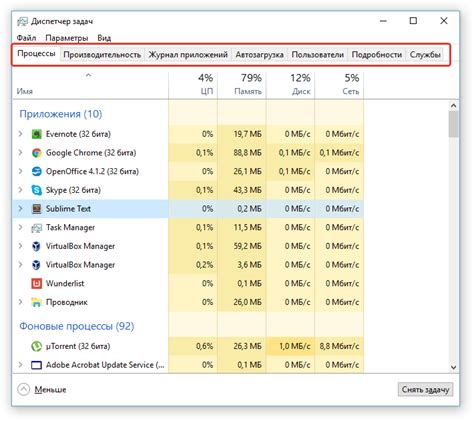Screen dimensions: 474x421
Task: Click the Evernote app icon
Action: click(x=36, y=134)
